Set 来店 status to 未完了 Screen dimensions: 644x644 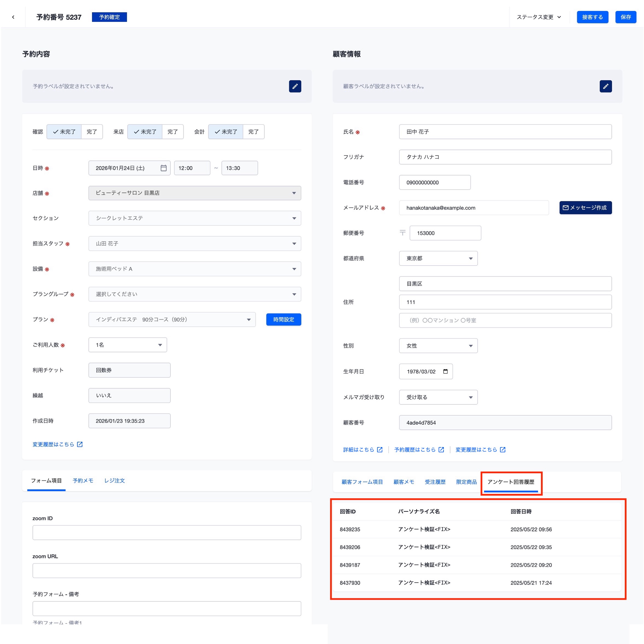[x=145, y=132]
